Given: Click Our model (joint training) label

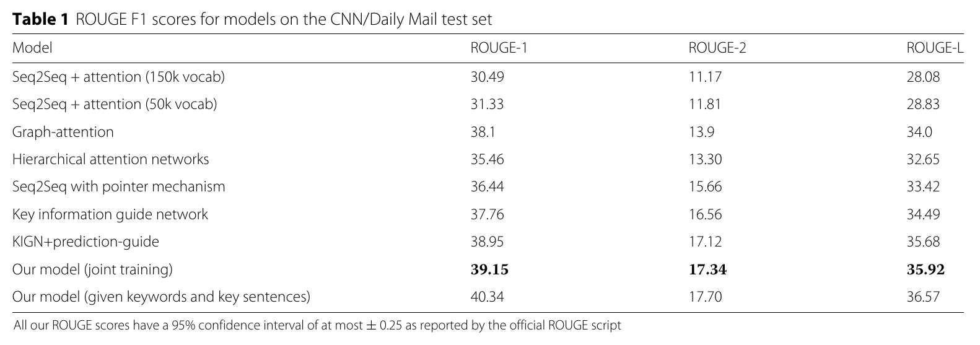Looking at the screenshot, I should [92, 269].
